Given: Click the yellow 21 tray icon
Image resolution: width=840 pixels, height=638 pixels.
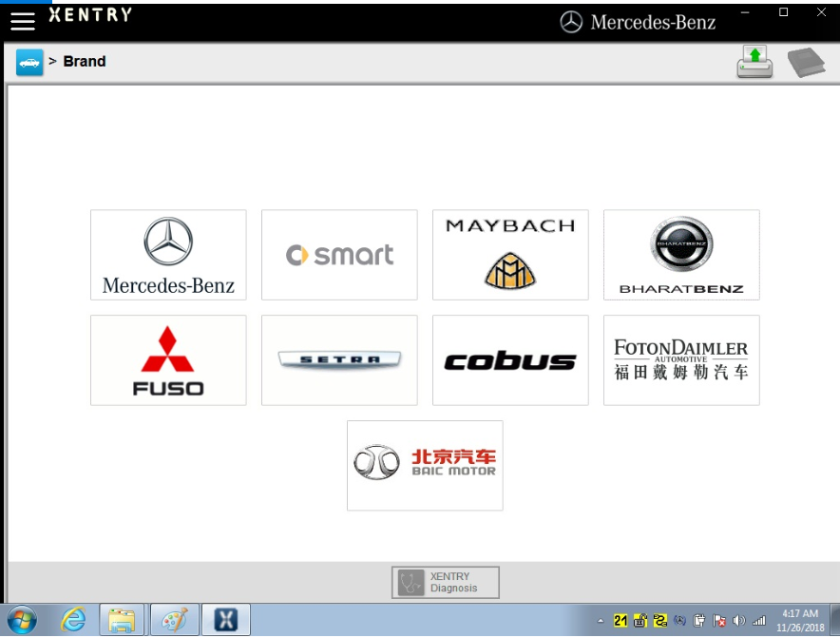Looking at the screenshot, I should (620, 621).
